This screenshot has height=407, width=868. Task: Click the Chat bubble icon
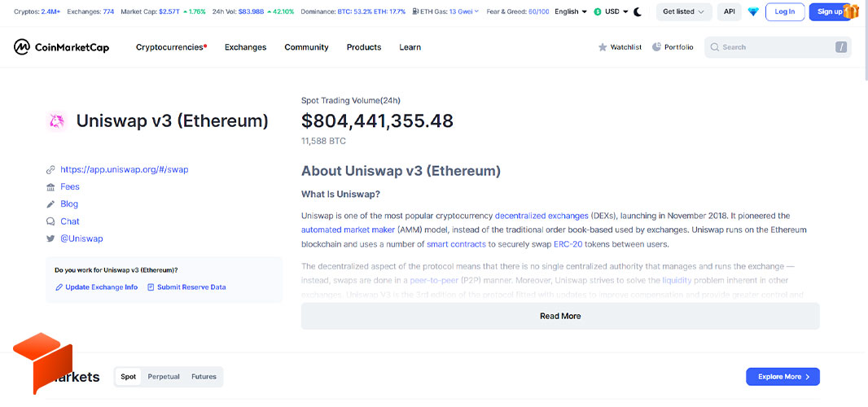click(x=50, y=221)
